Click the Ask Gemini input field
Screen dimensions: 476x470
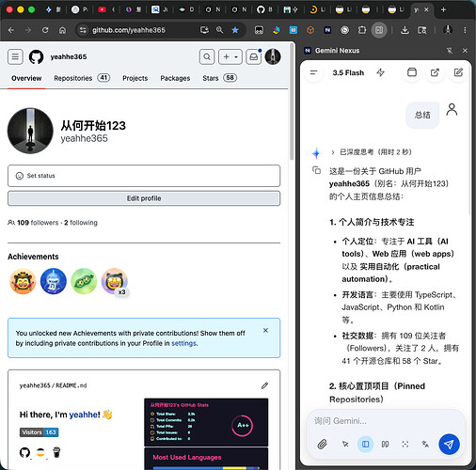(386, 421)
